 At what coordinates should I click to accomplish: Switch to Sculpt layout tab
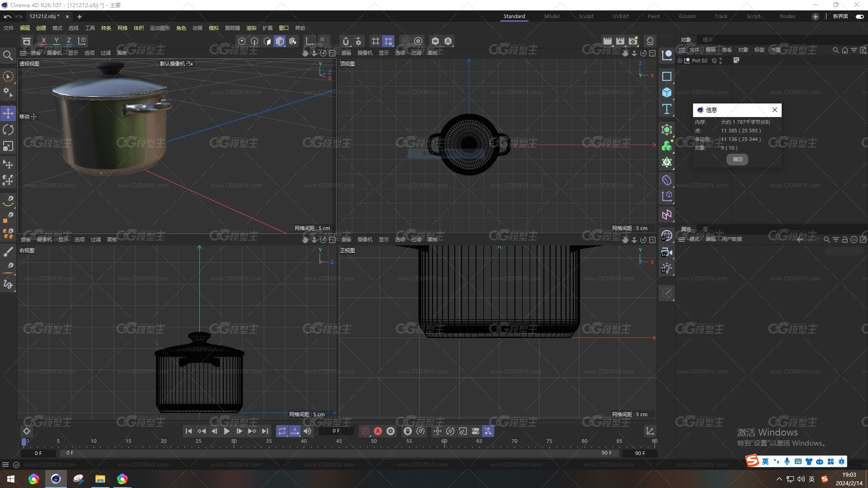pos(586,16)
